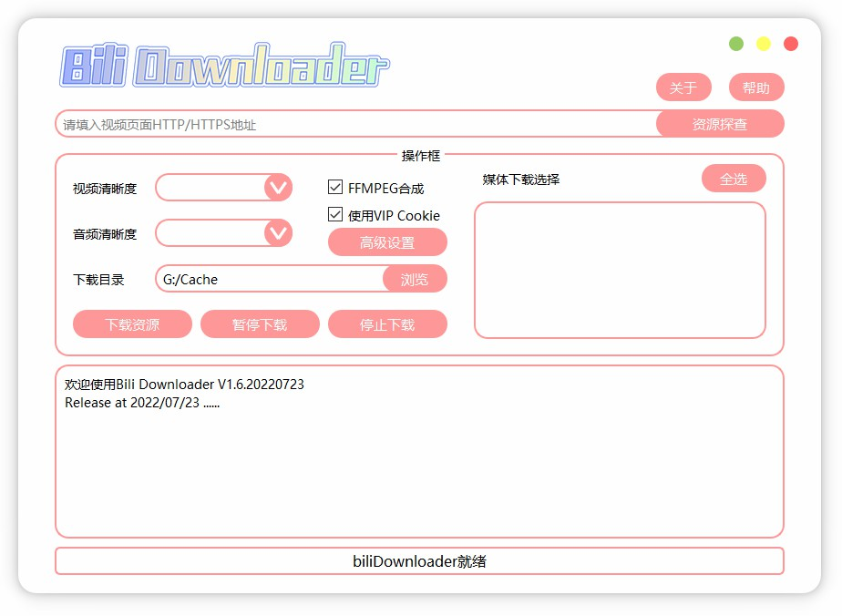Open the 关于 (About) dialog

pyautogui.click(x=683, y=87)
